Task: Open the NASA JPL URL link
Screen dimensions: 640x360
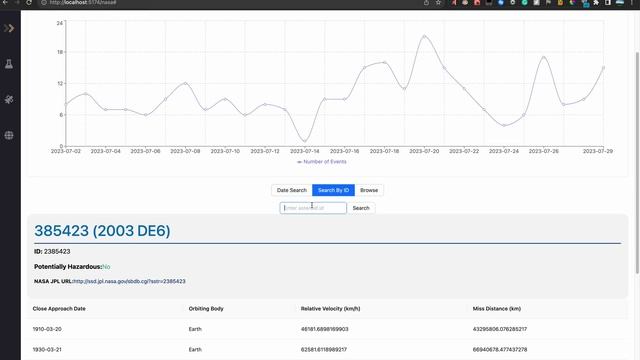Action: tap(129, 281)
